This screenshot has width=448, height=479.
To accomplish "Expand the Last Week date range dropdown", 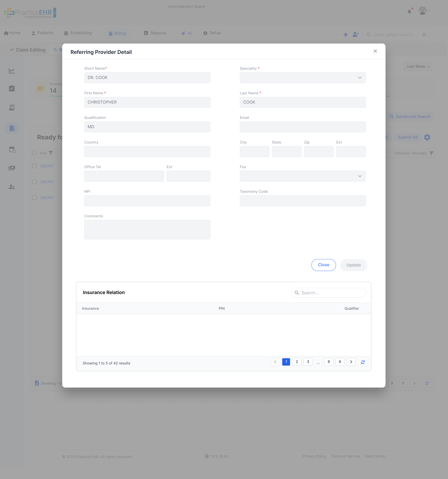I will click(x=418, y=66).
